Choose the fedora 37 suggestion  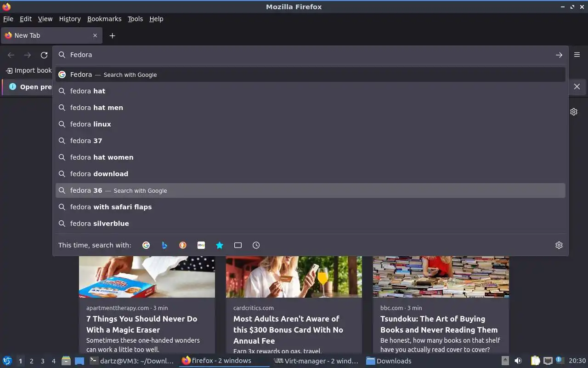[311, 141]
